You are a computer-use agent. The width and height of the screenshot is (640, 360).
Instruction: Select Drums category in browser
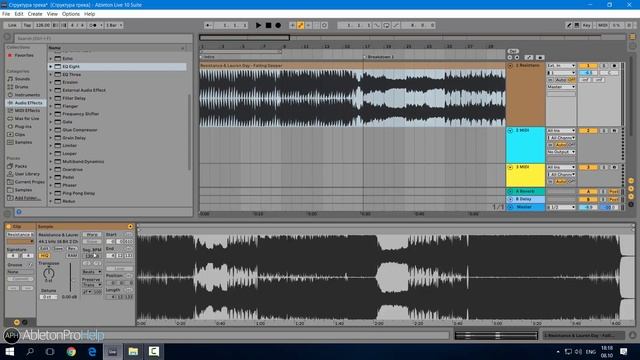coord(21,87)
